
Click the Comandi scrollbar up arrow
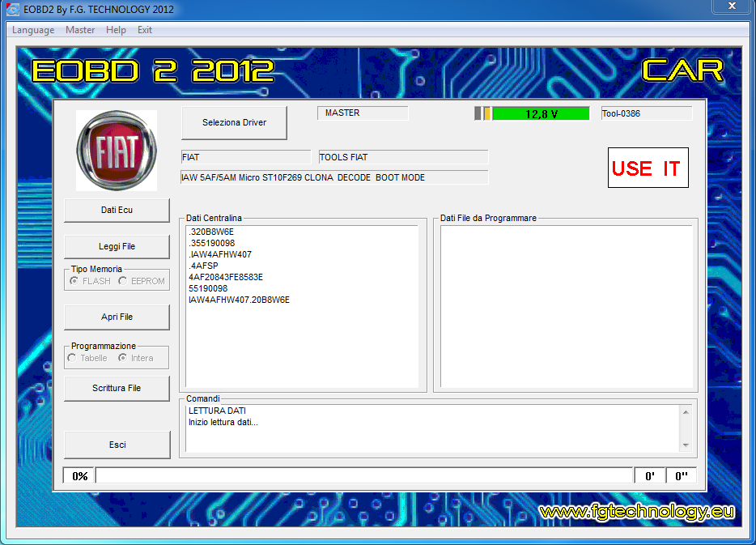(686, 412)
